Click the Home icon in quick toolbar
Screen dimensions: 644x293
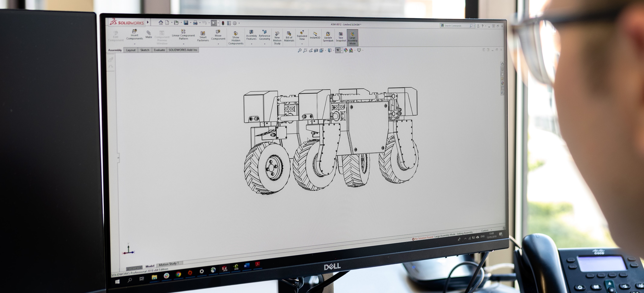pos(161,23)
